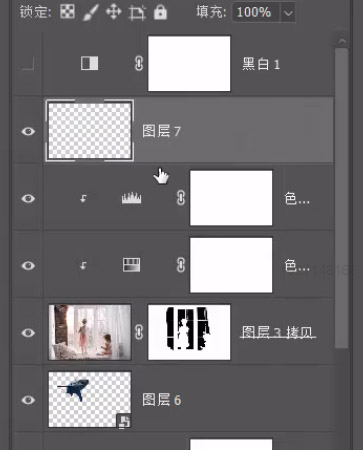Viewport: 363px width, 450px height.
Task: Select the Black & White adjustment icon
Action: click(90, 63)
